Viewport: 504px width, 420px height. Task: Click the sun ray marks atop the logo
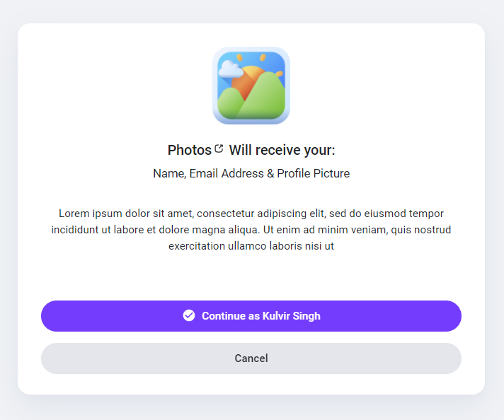point(261,57)
